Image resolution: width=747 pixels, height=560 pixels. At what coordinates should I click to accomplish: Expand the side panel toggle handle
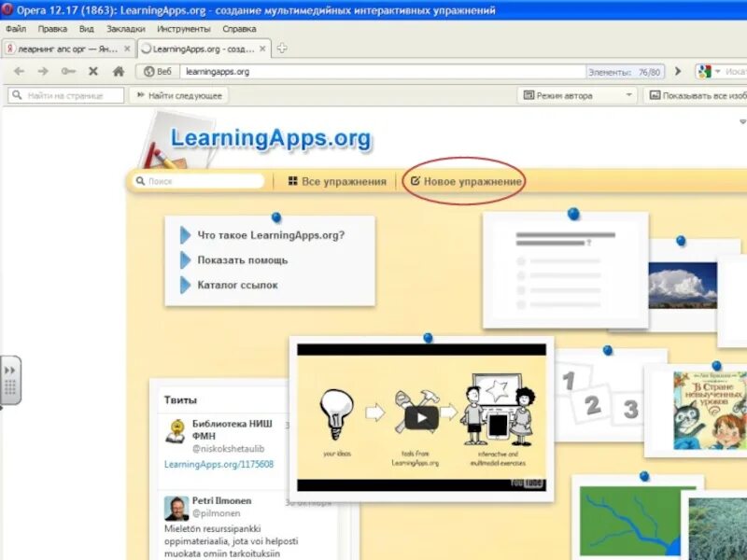[x=10, y=380]
